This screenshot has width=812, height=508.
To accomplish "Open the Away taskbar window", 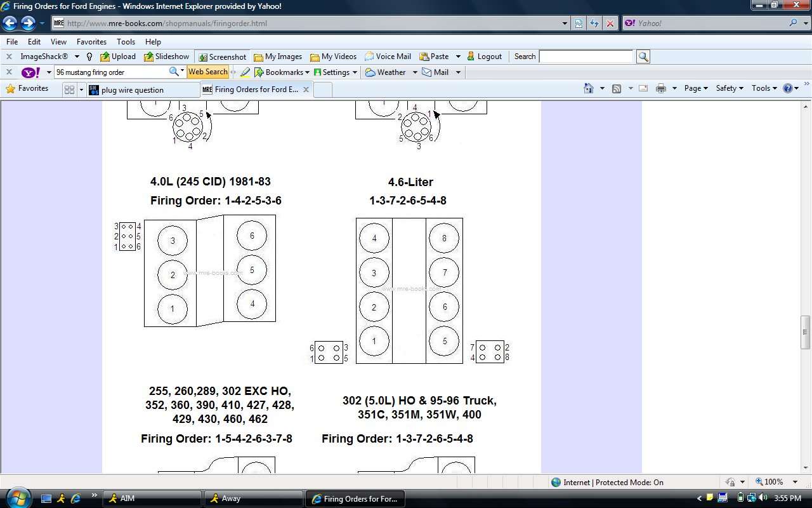I will pyautogui.click(x=253, y=498).
